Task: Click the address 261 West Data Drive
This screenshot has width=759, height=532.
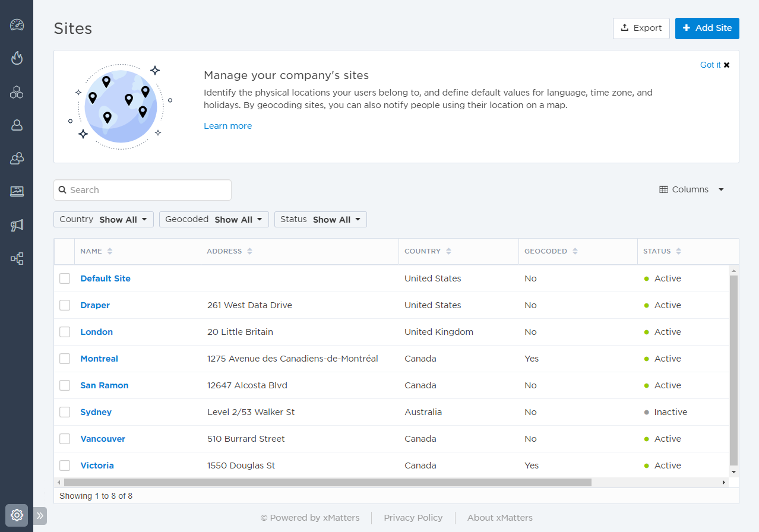Action: [249, 305]
